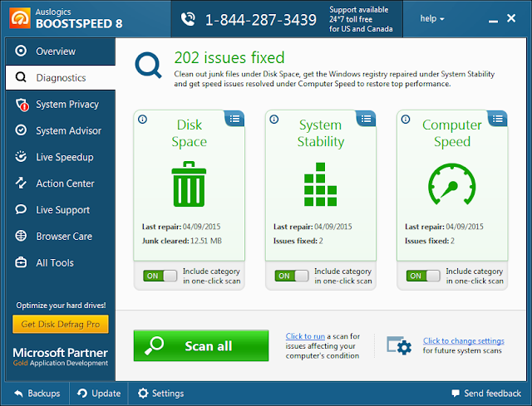Click the Disk Space card title
This screenshot has width=532, height=406.
pyautogui.click(x=189, y=133)
